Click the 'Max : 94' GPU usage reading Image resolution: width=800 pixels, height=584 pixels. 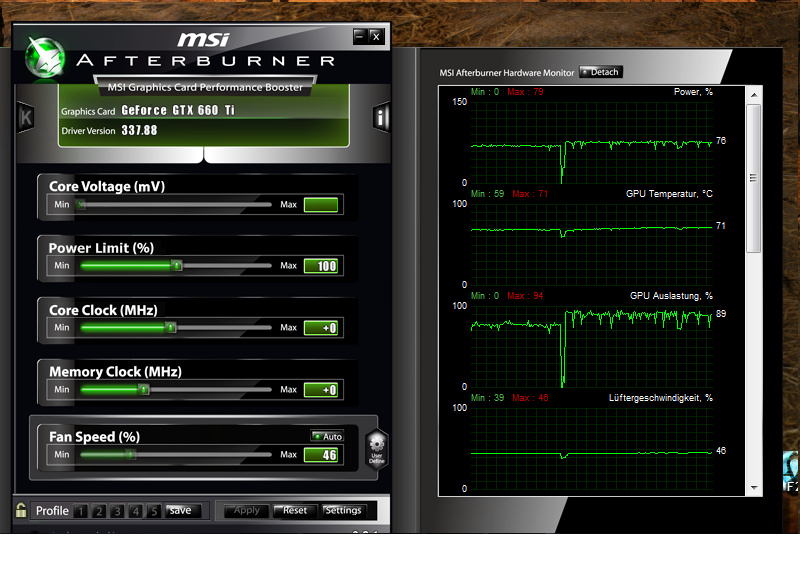(x=525, y=296)
